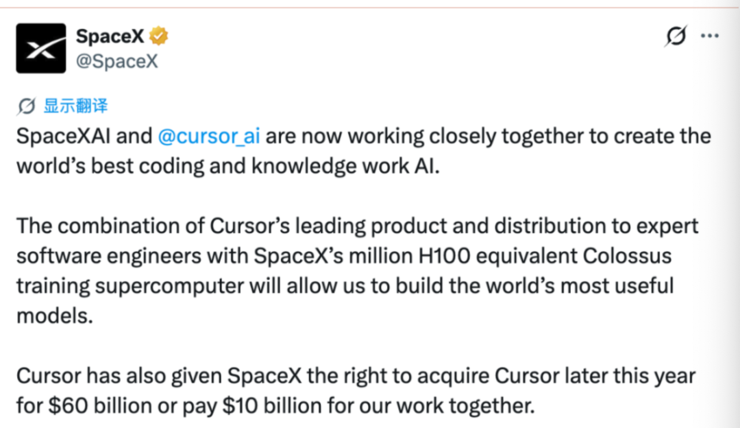Click the Grok icon beside the ellipsis
The image size is (740, 428).
tap(676, 37)
